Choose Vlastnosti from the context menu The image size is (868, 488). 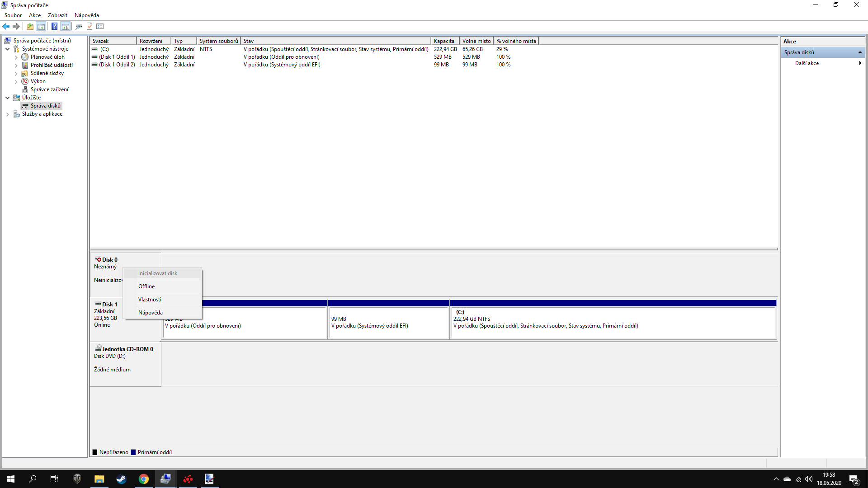150,300
